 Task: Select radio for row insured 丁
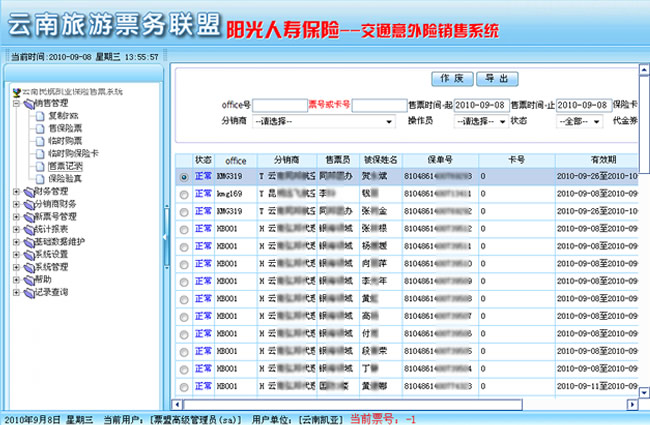tap(184, 369)
